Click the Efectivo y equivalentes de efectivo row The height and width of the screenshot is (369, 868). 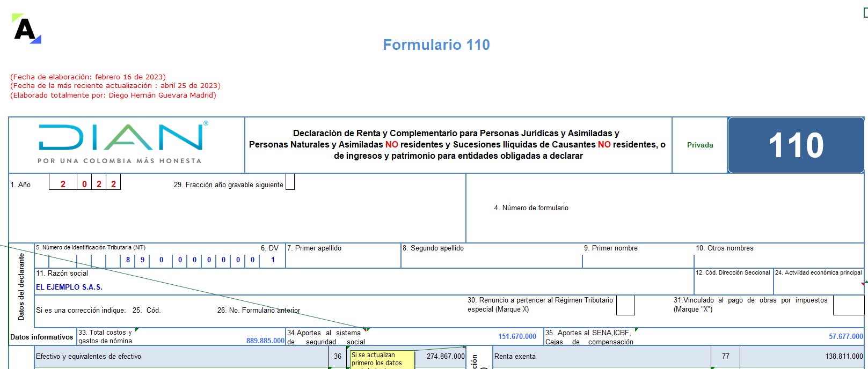click(x=181, y=356)
